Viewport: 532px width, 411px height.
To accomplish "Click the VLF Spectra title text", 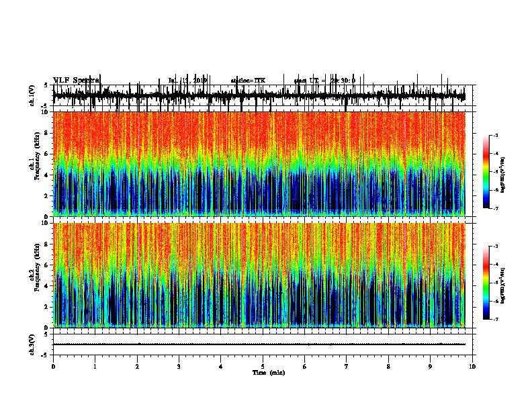I will pyautogui.click(x=77, y=81).
